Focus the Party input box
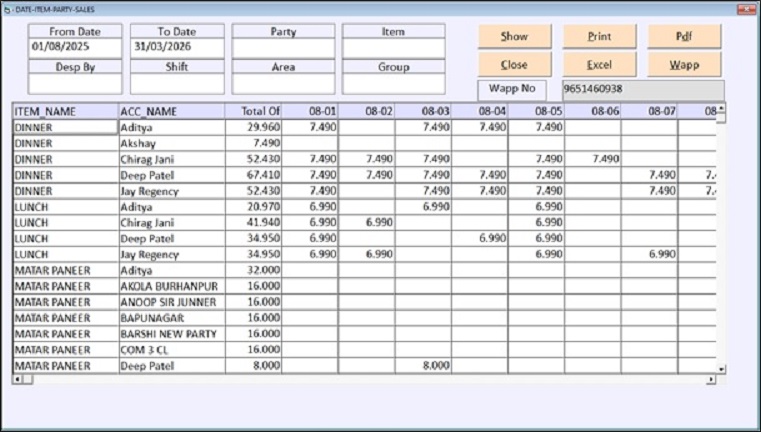 (283, 48)
